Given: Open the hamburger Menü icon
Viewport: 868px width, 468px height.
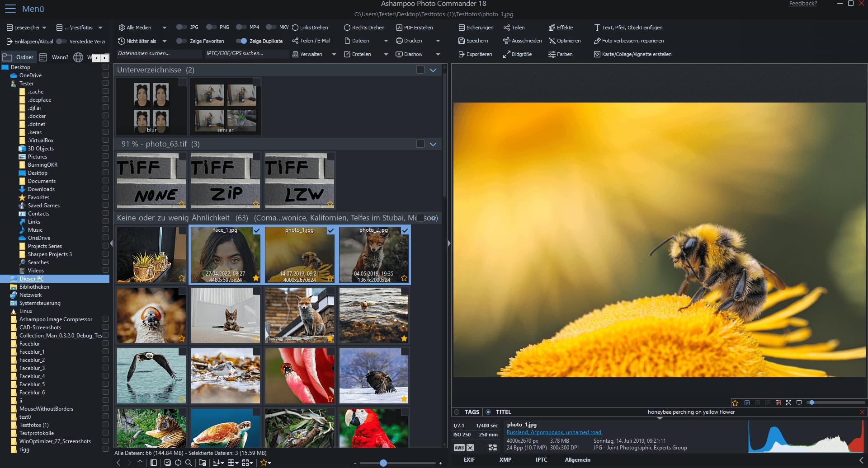Looking at the screenshot, I should pos(10,9).
